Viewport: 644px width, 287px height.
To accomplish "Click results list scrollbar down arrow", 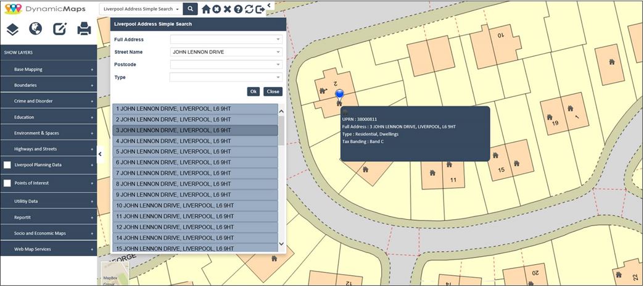I will click(281, 244).
